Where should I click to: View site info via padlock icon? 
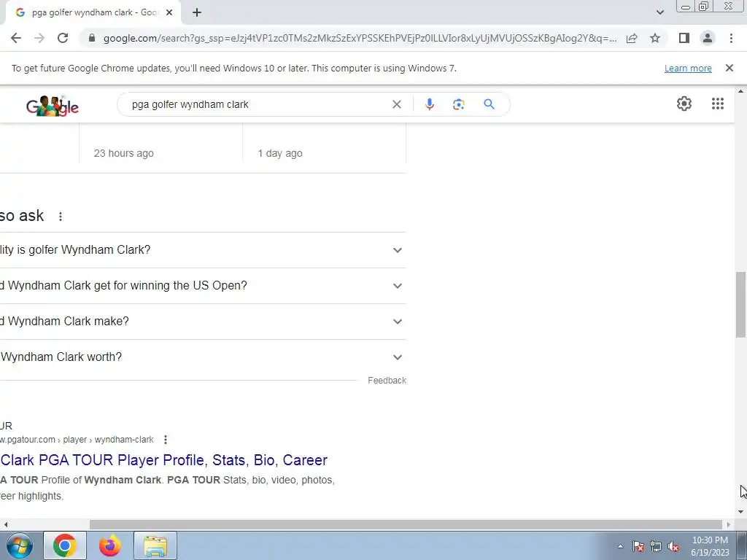[x=92, y=38]
